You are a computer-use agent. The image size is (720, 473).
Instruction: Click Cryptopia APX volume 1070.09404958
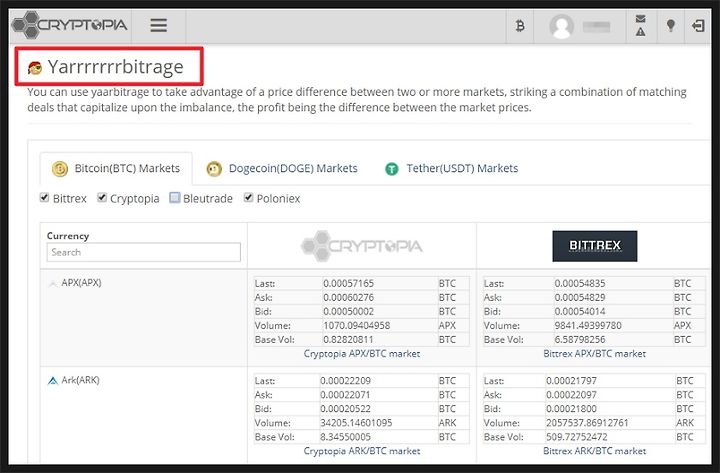(357, 326)
